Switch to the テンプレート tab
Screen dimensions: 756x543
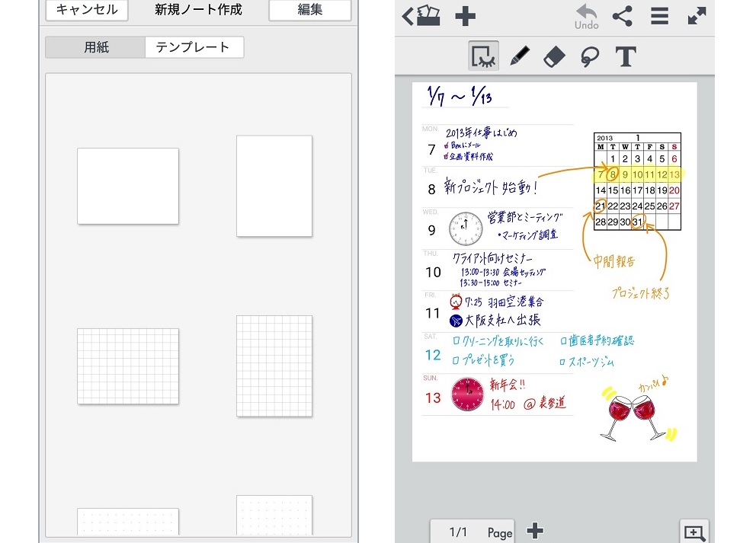[194, 47]
